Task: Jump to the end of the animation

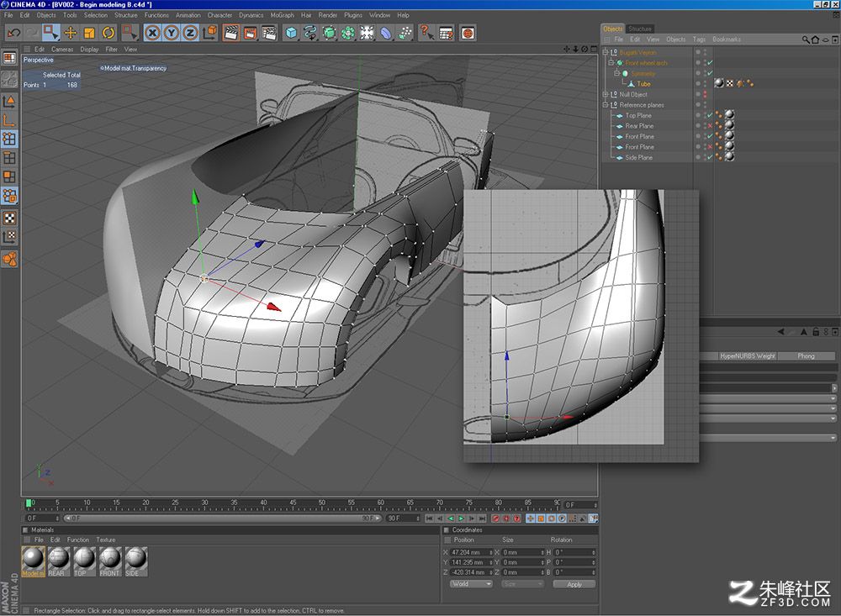Action: click(482, 519)
